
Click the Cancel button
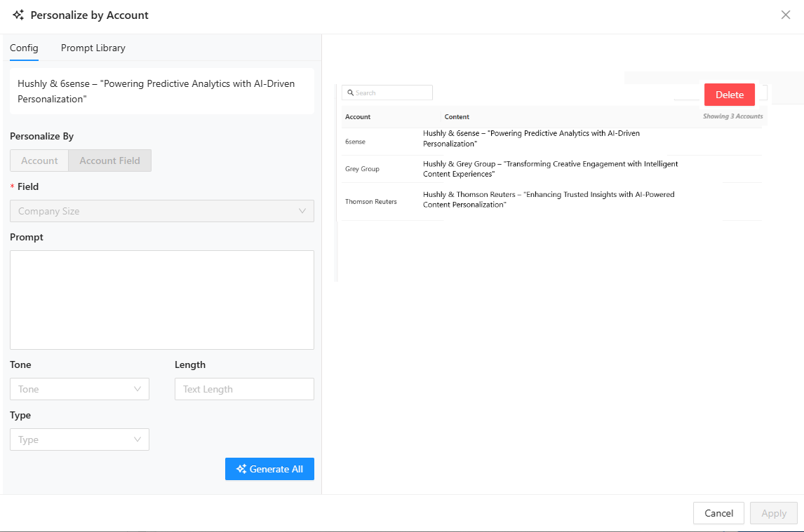(x=718, y=513)
